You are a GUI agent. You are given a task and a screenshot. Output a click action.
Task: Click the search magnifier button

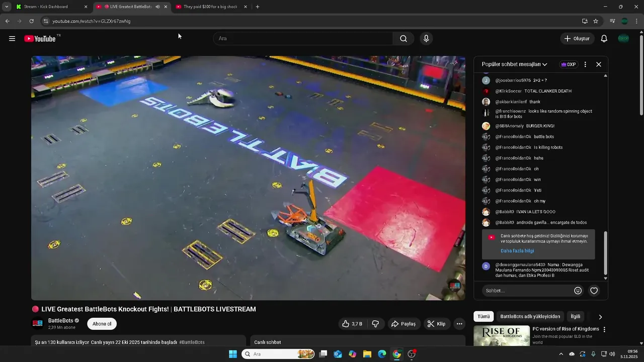tap(404, 39)
